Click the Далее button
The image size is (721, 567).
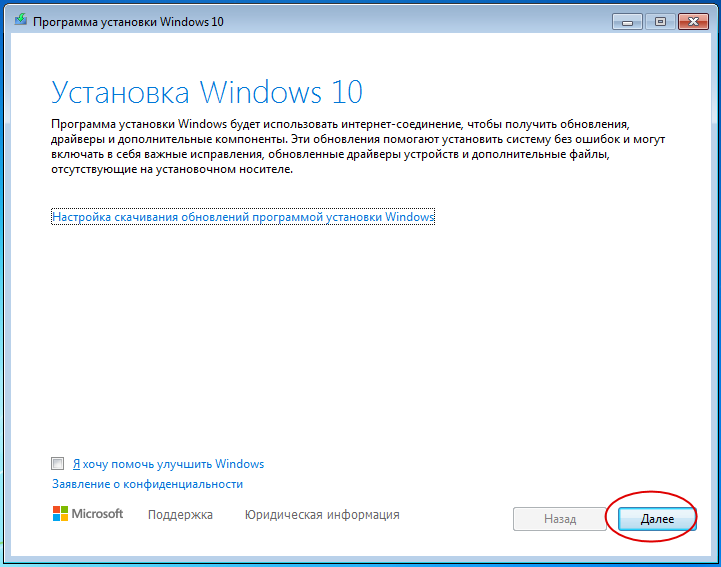pyautogui.click(x=657, y=519)
